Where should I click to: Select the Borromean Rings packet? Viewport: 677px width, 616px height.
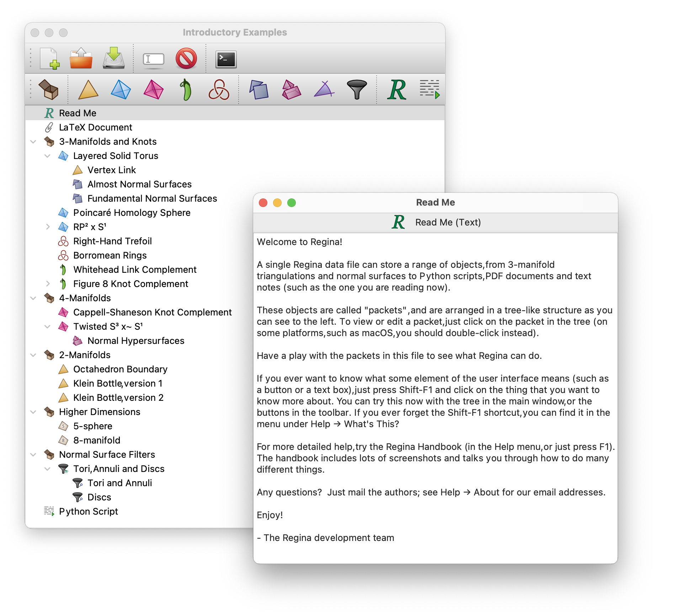click(110, 255)
